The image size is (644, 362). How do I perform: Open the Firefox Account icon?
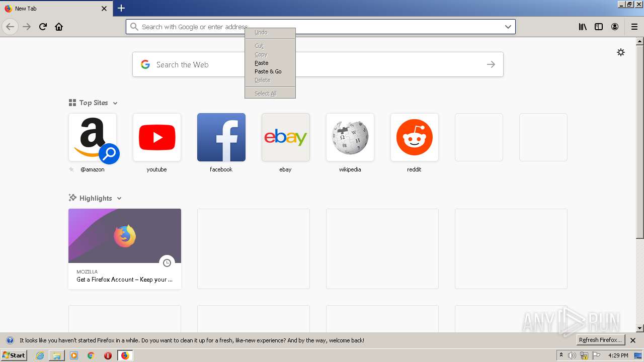(x=615, y=27)
